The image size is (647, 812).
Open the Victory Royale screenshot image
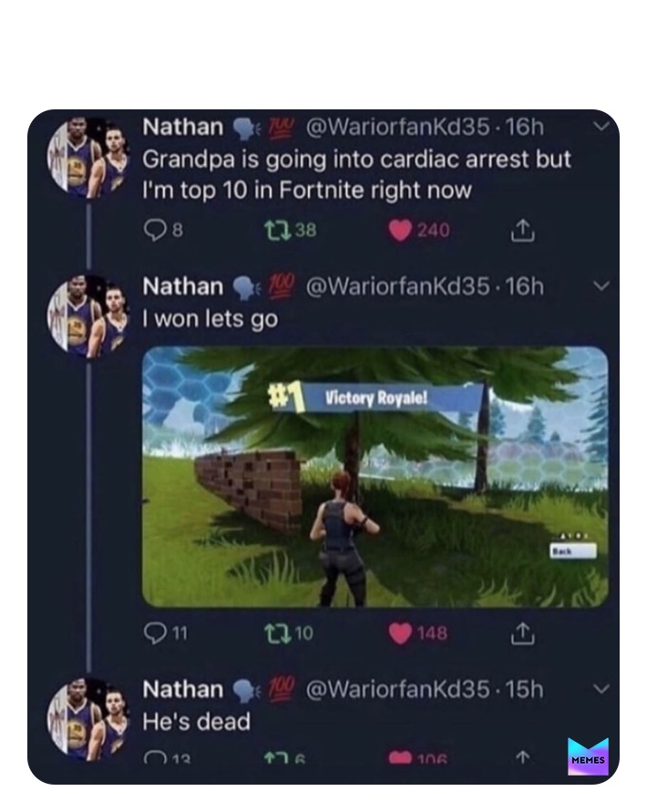375,476
